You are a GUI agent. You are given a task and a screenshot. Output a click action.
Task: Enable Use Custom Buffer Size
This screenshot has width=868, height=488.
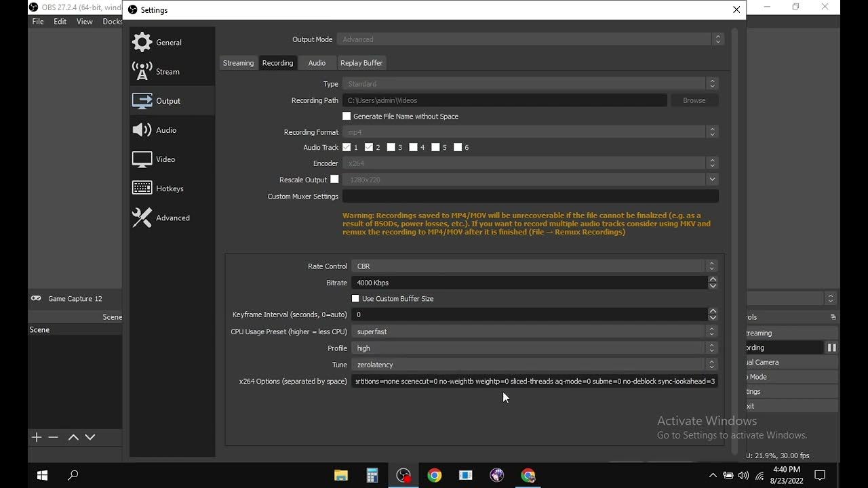(x=355, y=298)
